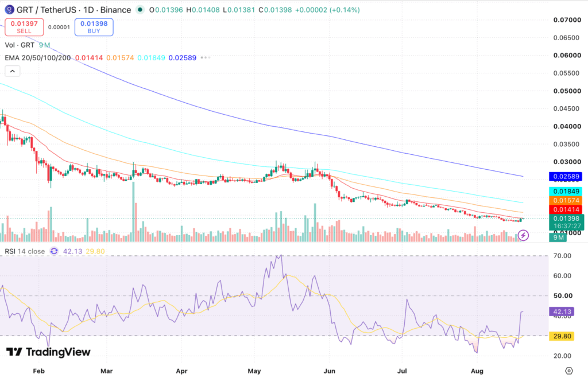588x378 pixels.
Task: Click the yellow 29.80 RSI axis tag
Action: (562, 336)
